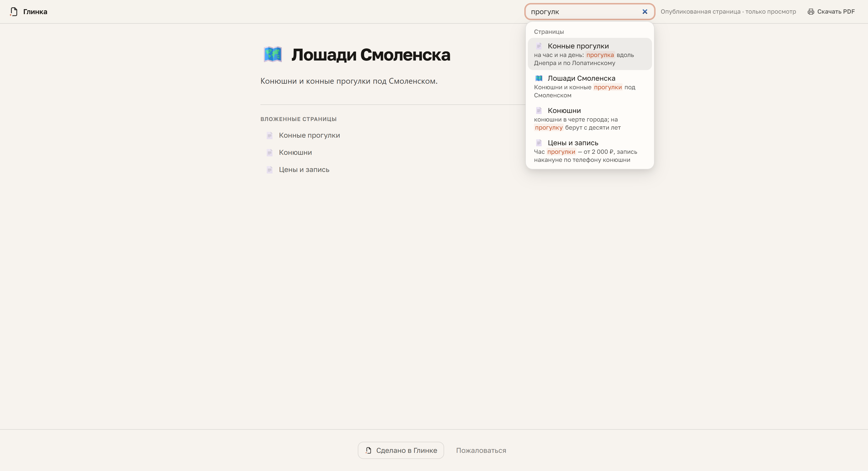Select Конюшни result in search dropdown
868x471 pixels.
pyautogui.click(x=590, y=119)
